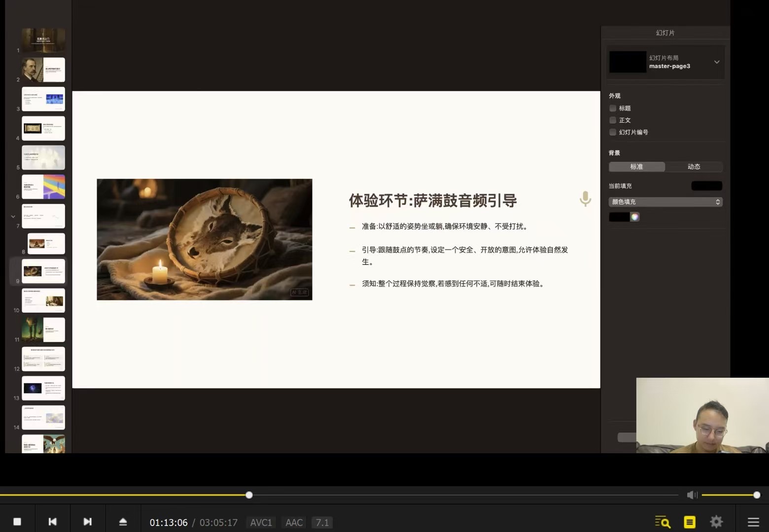Open the player settings gear
The height and width of the screenshot is (532, 769).
pos(716,522)
